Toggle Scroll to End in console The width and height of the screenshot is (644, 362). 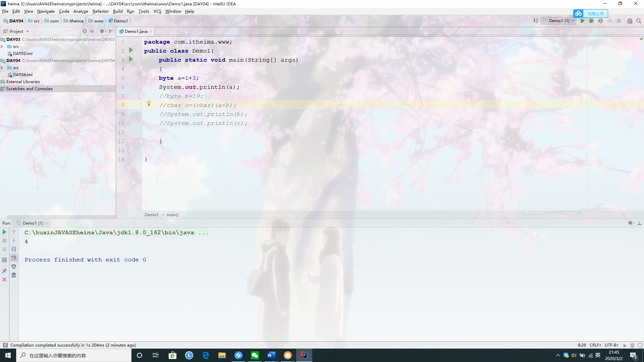click(x=14, y=258)
